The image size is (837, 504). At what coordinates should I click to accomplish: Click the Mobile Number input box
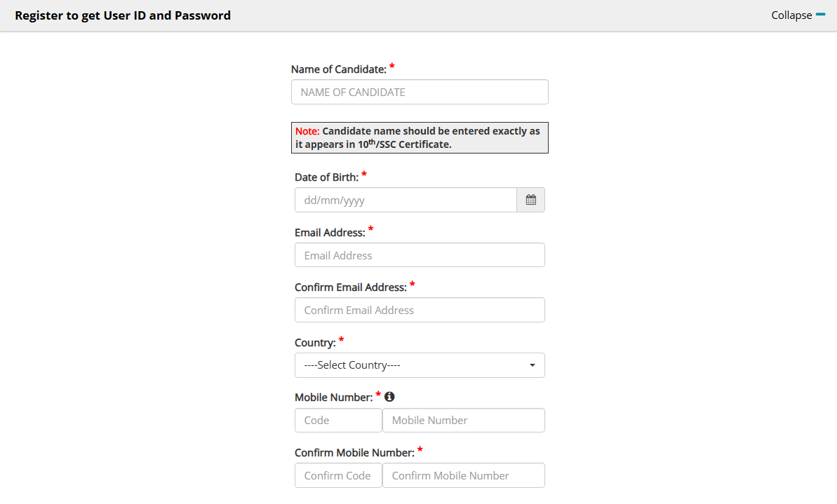click(463, 421)
